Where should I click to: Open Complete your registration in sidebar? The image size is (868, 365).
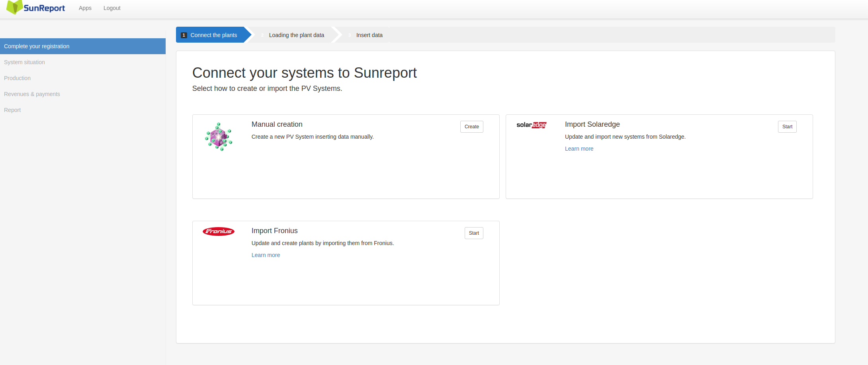pos(83,46)
